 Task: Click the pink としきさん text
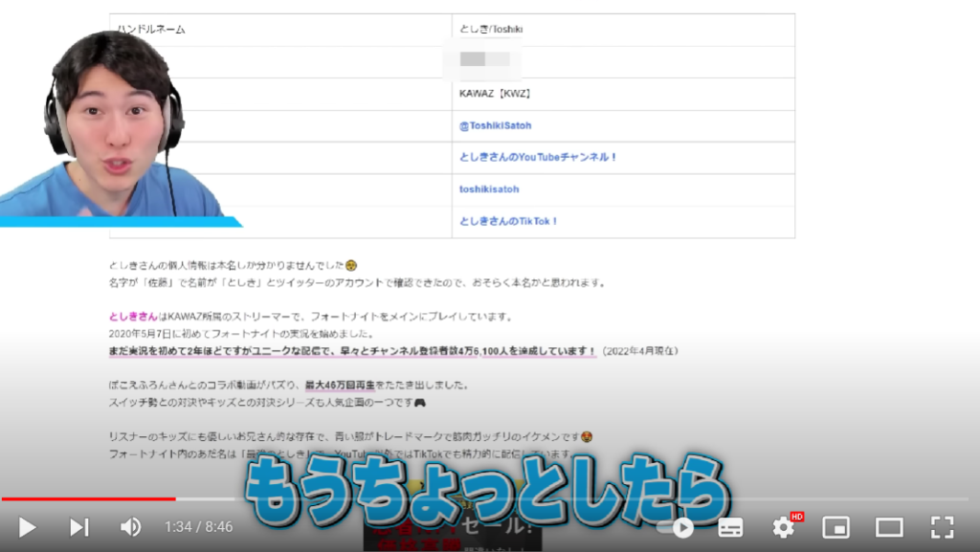(x=133, y=317)
